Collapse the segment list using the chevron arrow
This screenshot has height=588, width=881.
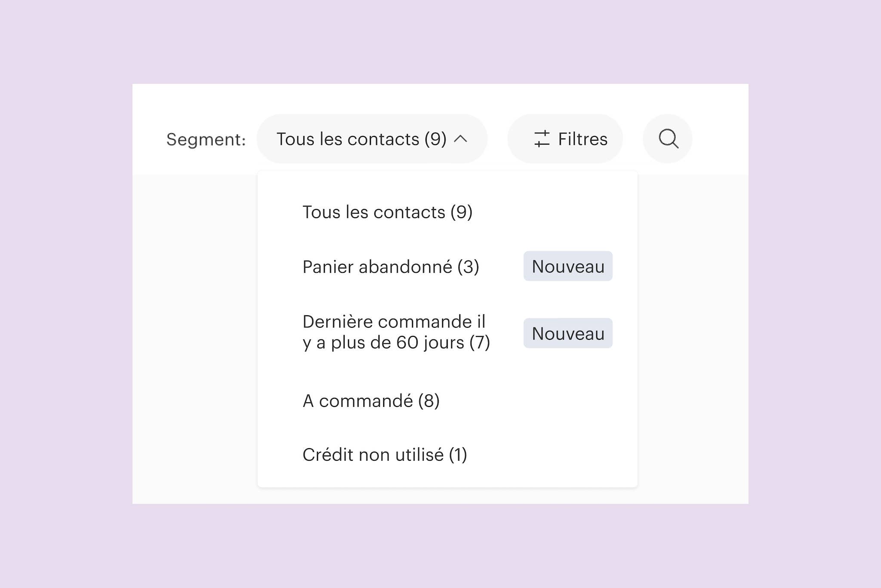coord(461,139)
